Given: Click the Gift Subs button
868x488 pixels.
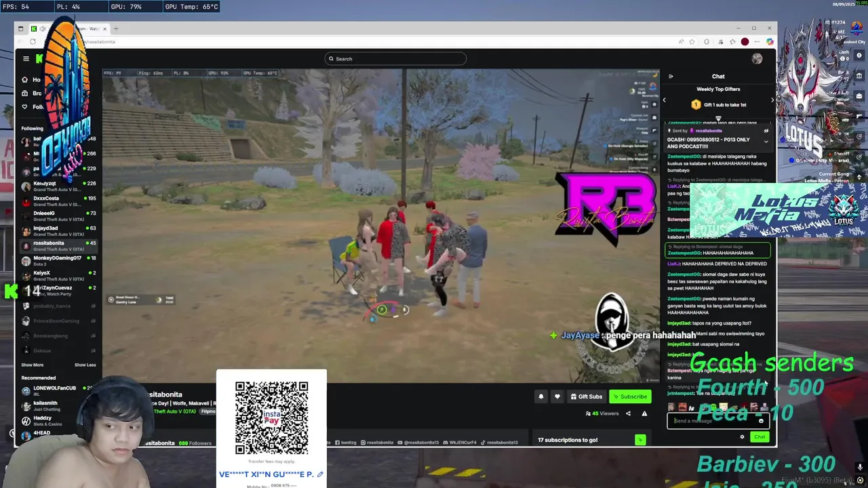Looking at the screenshot, I should click(x=586, y=396).
